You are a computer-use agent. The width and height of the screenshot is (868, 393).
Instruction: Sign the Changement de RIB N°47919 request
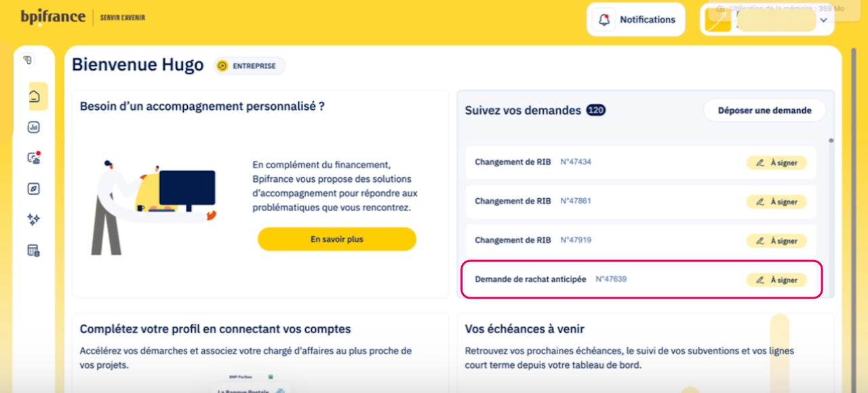click(776, 241)
